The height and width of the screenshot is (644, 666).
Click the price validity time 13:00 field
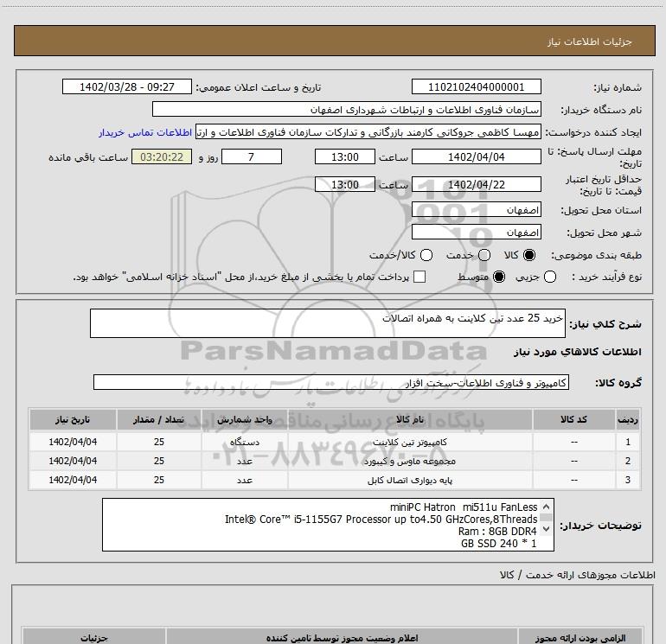(345, 185)
